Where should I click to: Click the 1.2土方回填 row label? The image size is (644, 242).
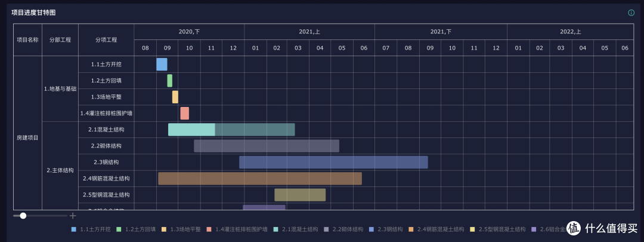click(106, 81)
